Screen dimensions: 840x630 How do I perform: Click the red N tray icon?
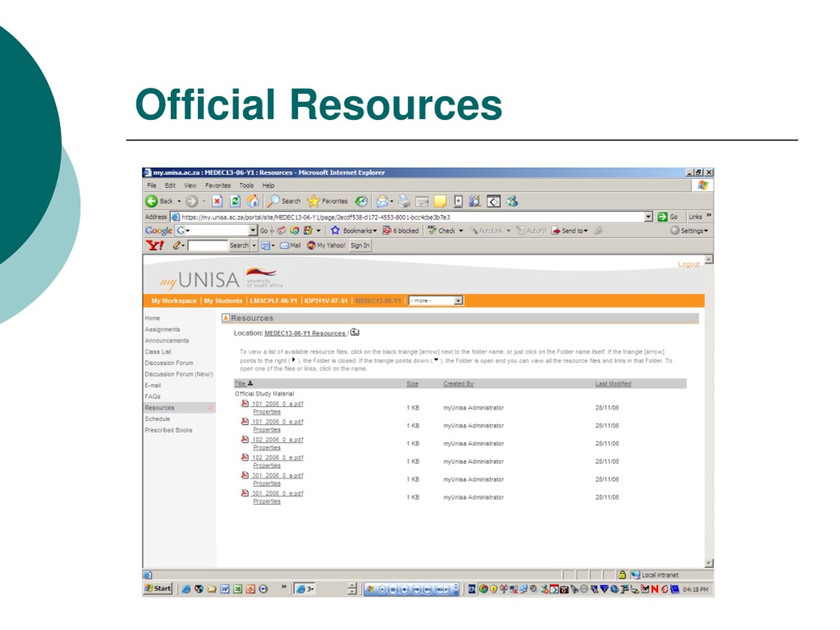pyautogui.click(x=654, y=589)
